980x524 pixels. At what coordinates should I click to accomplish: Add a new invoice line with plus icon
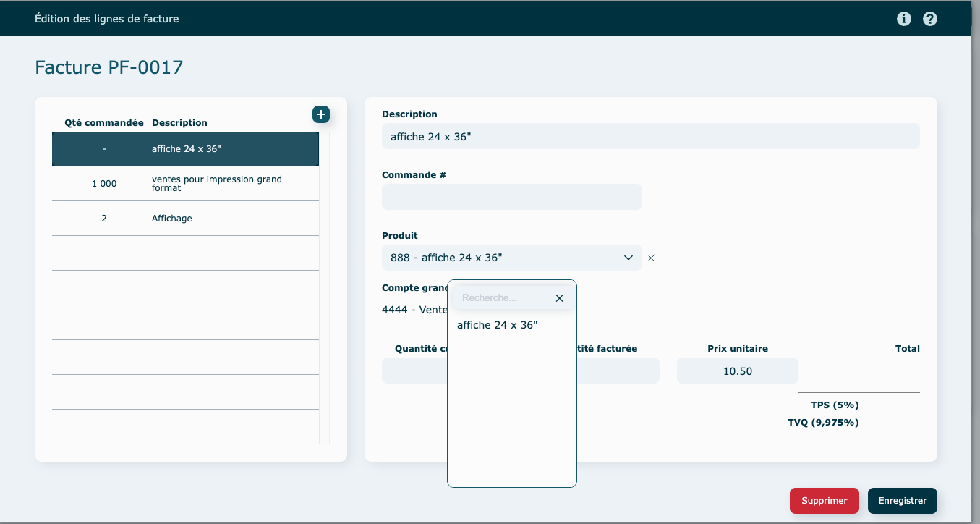[x=321, y=114]
